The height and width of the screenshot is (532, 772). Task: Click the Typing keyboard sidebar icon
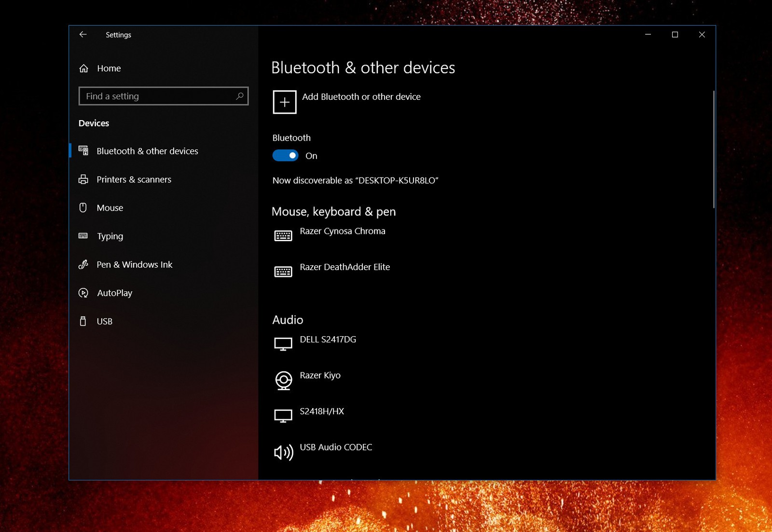click(83, 236)
